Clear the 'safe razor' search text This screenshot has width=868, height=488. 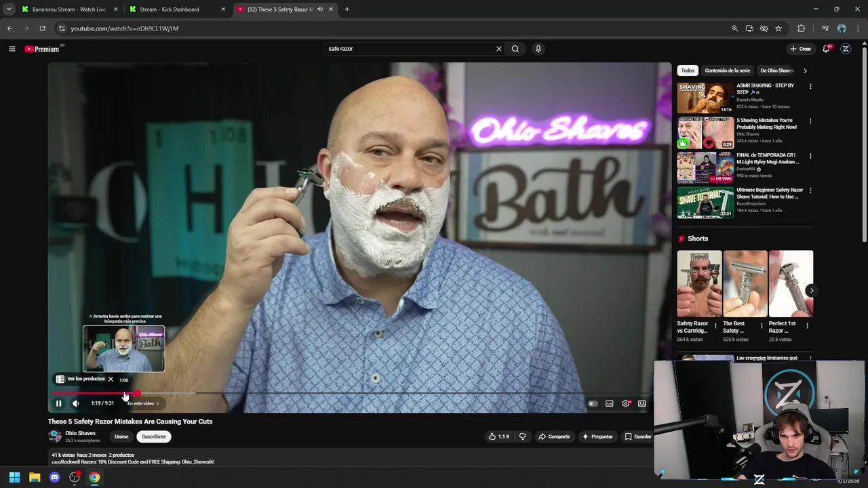[x=499, y=49]
